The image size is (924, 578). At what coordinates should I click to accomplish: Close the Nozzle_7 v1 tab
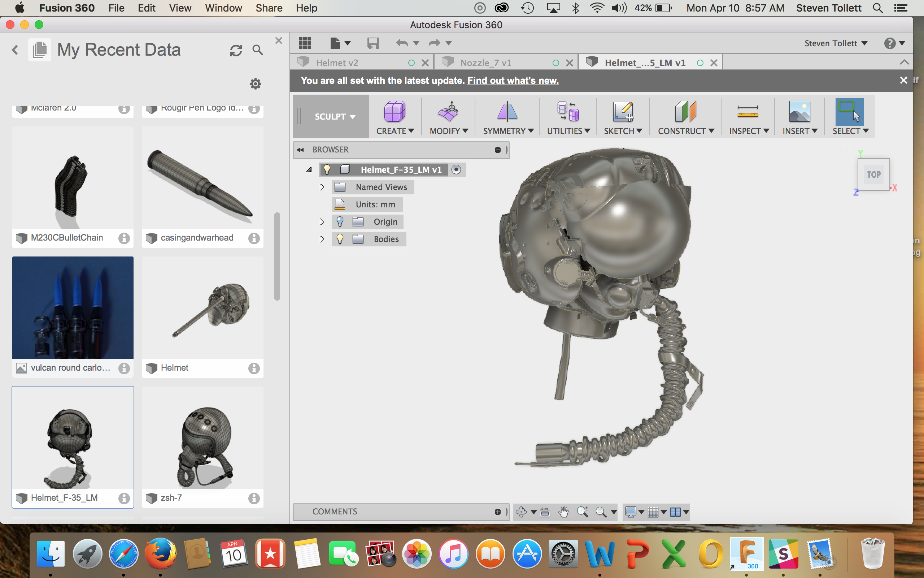[x=569, y=63]
